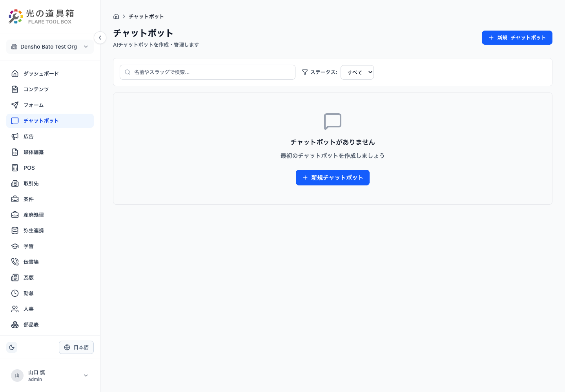Click the チャットボット page title heading
Image resolution: width=565 pixels, height=392 pixels.
143,33
